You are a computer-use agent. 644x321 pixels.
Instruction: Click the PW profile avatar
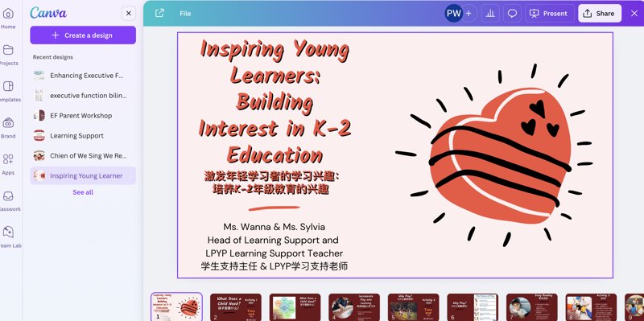coord(454,13)
